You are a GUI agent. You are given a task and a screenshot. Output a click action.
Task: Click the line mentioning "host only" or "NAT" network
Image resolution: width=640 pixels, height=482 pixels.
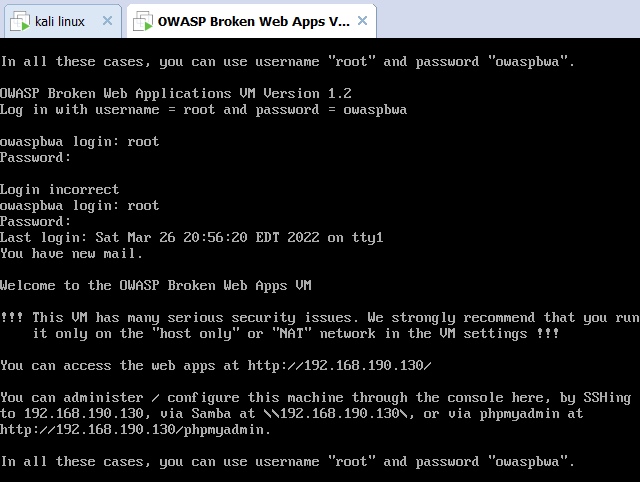click(296, 334)
